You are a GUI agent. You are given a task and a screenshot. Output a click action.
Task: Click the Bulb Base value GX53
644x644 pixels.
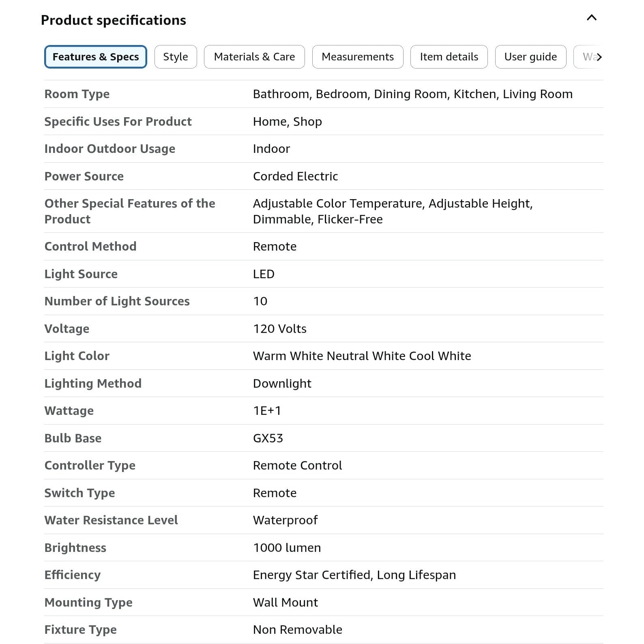[268, 438]
